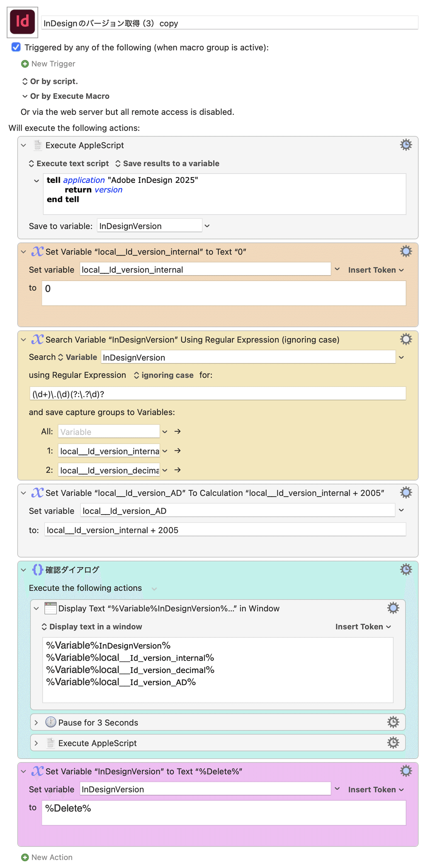Viewport: 425px width, 868px height.
Task: Collapse Set Variable InDesignVersion action
Action: [x=23, y=771]
